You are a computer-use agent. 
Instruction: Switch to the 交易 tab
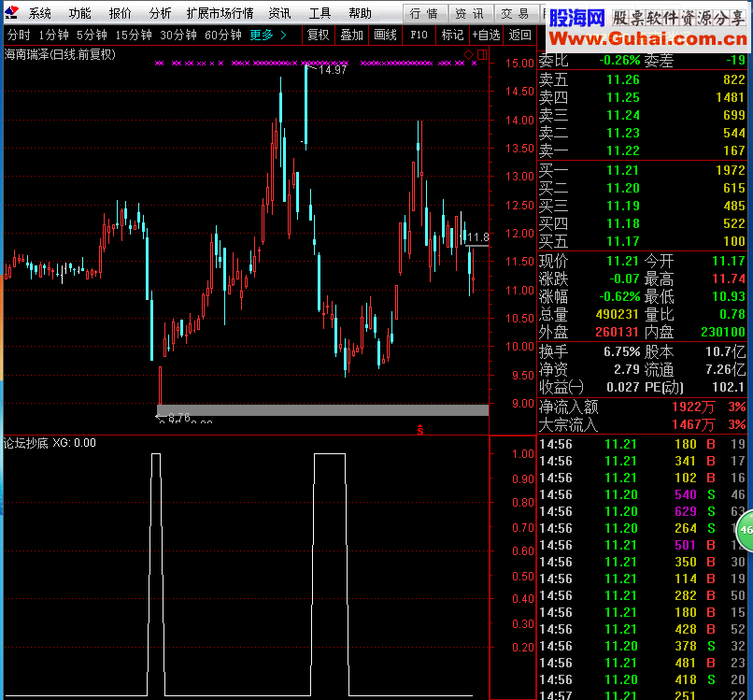point(516,14)
